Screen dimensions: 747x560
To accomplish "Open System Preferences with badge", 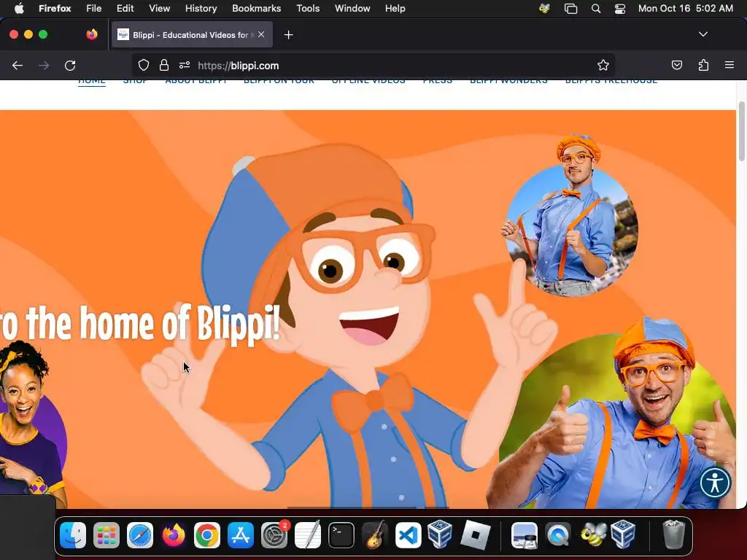I will (x=274, y=535).
